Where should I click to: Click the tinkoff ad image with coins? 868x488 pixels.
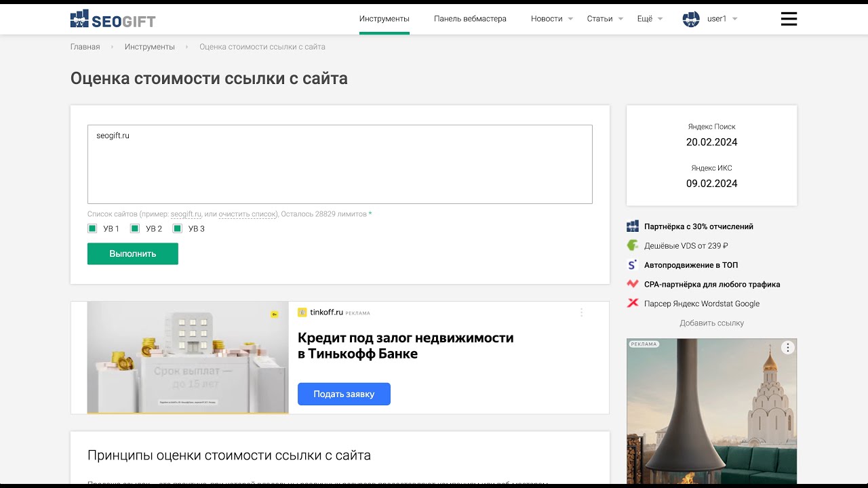pos(188,358)
